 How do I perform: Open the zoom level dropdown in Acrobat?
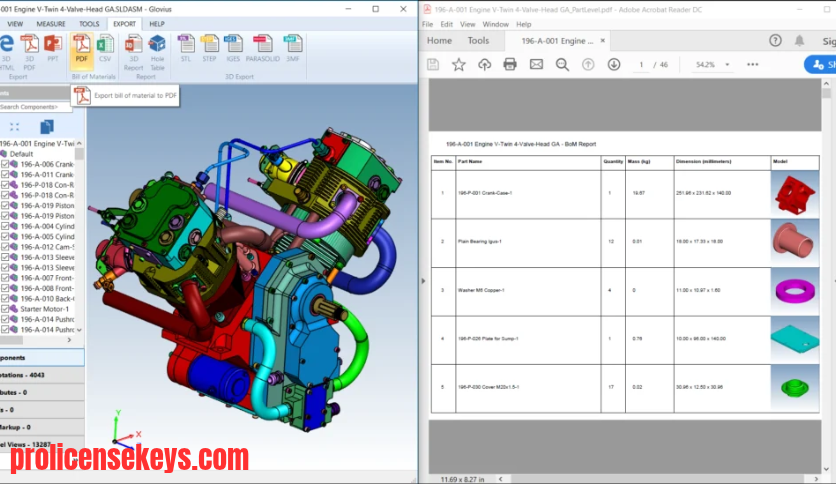coord(727,64)
